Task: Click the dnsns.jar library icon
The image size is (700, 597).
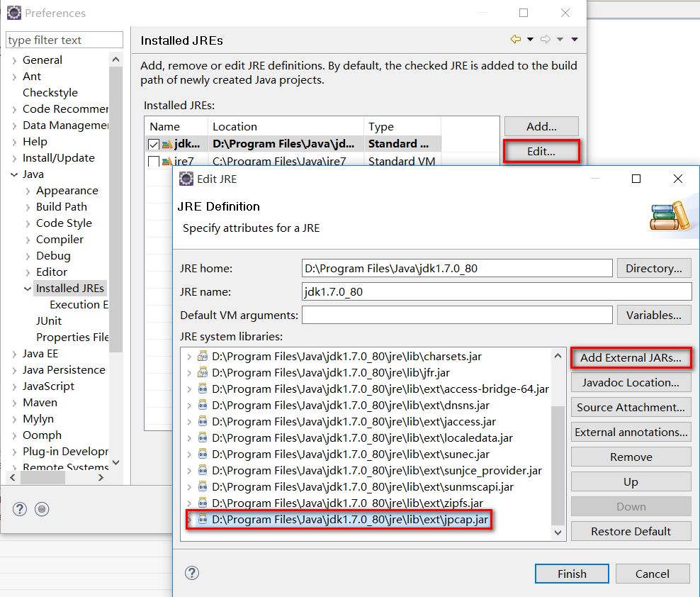Action: click(x=203, y=405)
